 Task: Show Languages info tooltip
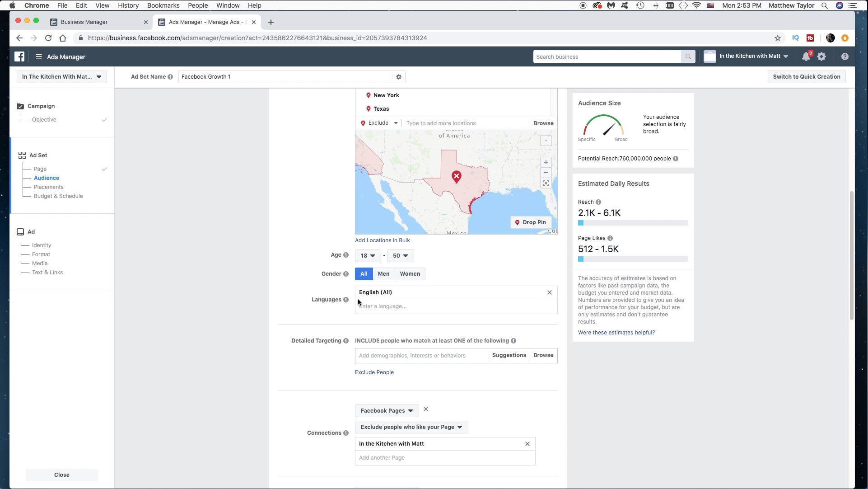pyautogui.click(x=346, y=300)
